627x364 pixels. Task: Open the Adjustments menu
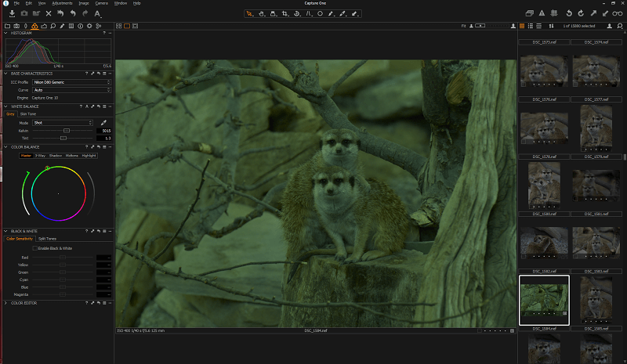click(x=62, y=3)
